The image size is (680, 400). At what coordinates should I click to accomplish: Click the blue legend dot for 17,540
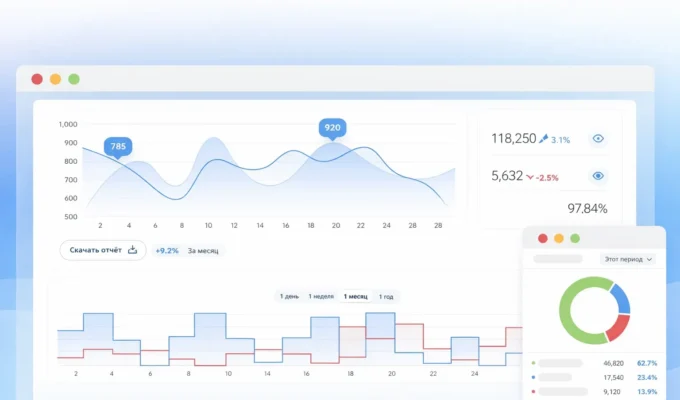pyautogui.click(x=534, y=377)
